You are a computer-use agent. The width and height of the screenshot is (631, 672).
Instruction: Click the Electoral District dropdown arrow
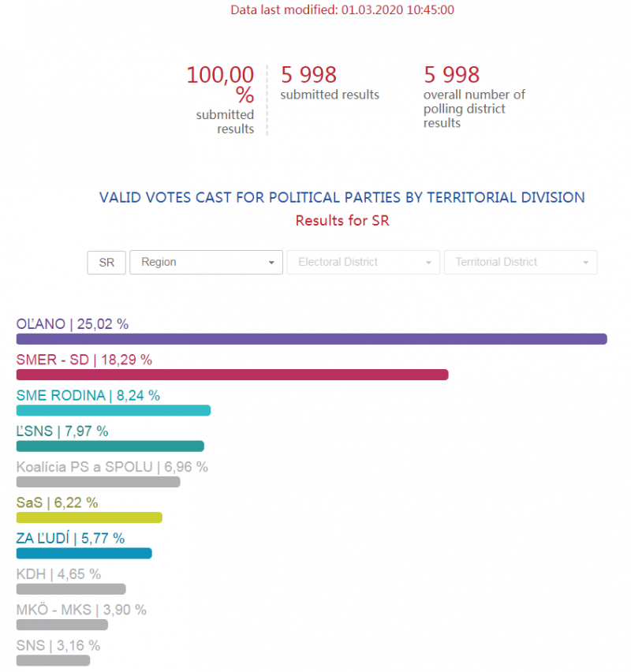pos(428,263)
